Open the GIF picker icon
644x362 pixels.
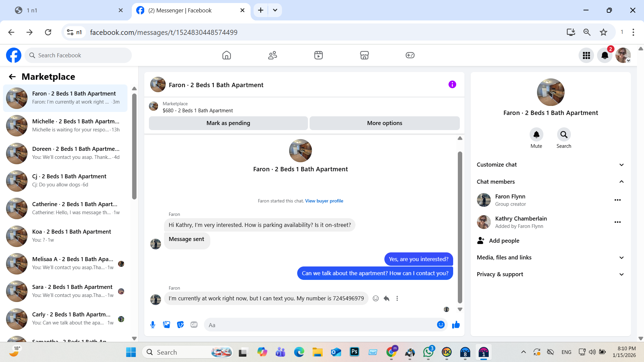194,324
